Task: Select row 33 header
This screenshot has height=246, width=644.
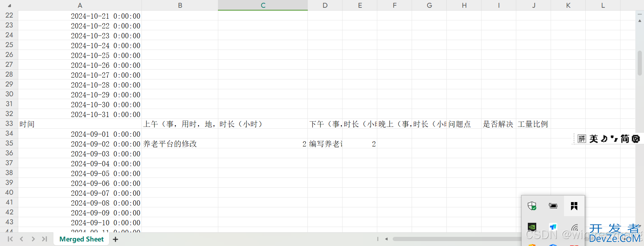Action: click(9, 124)
